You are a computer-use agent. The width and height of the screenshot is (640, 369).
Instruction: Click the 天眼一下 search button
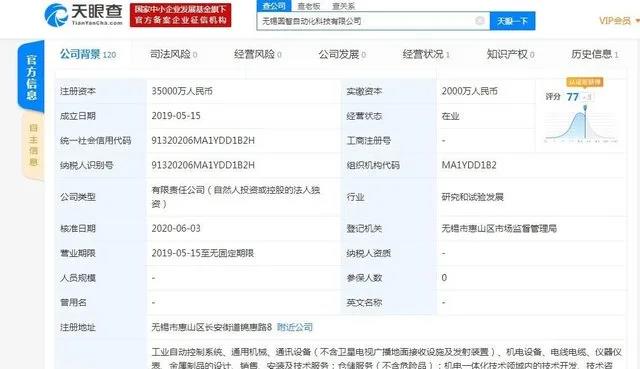(512, 21)
